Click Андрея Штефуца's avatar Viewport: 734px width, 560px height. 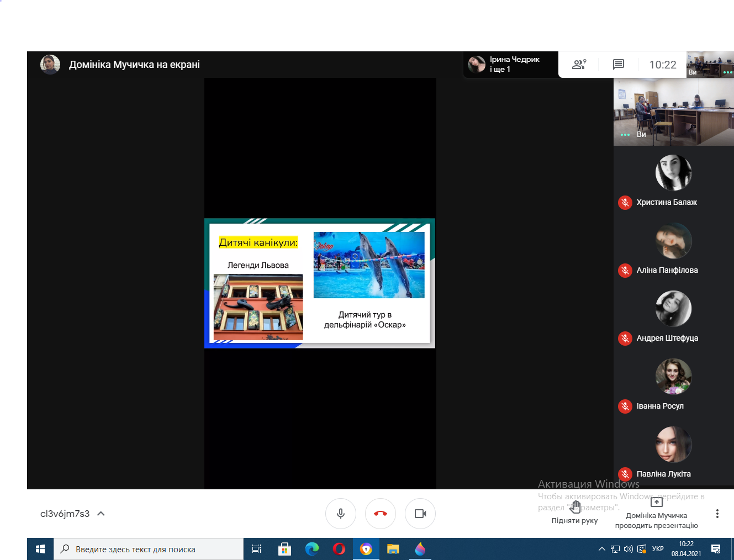(x=674, y=309)
